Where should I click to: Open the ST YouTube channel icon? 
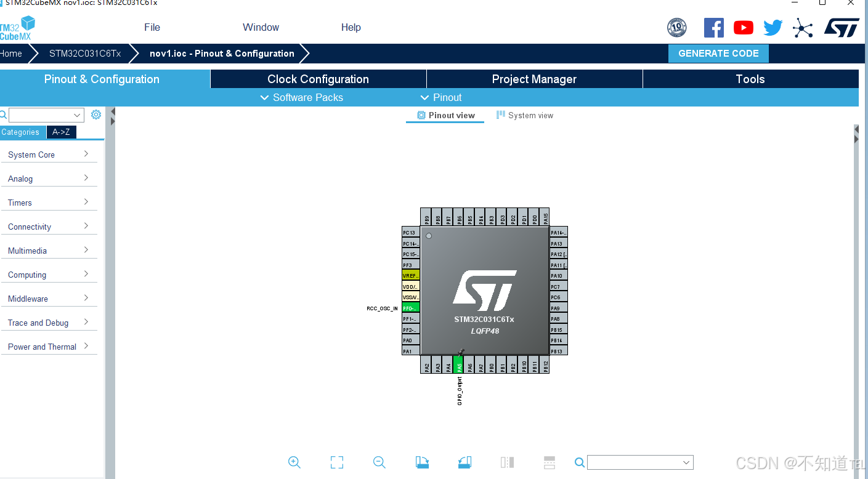744,28
